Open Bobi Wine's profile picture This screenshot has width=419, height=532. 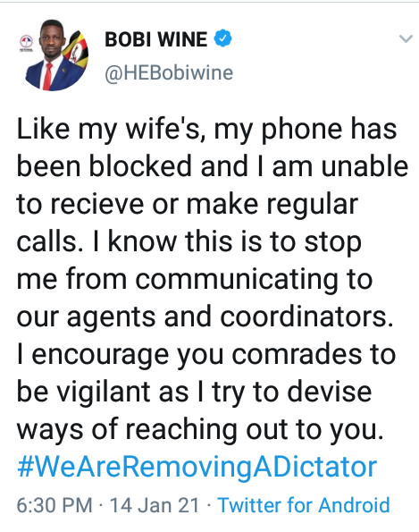53,55
